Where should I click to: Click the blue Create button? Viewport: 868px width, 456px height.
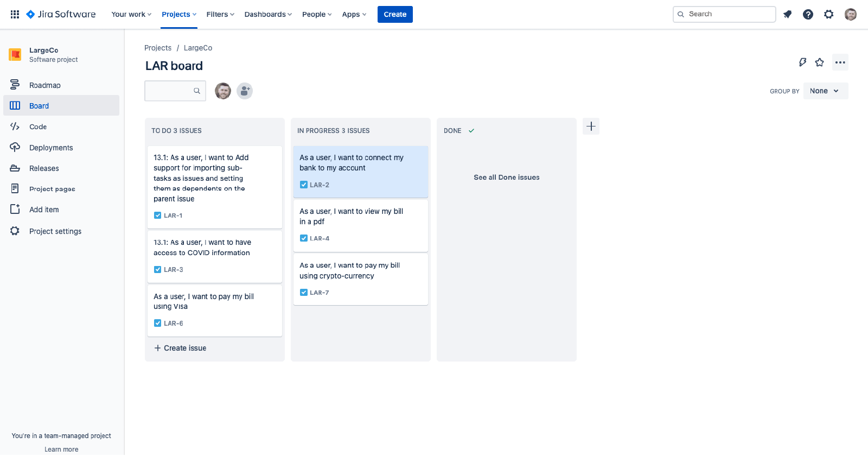click(x=394, y=15)
